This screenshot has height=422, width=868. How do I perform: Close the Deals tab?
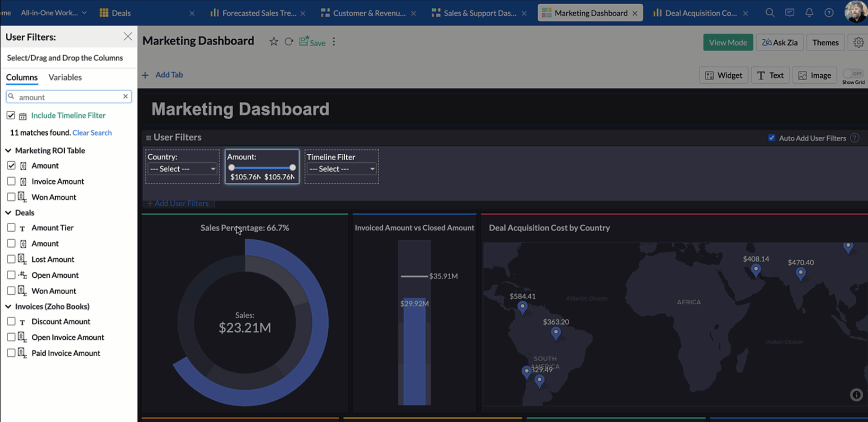point(192,13)
